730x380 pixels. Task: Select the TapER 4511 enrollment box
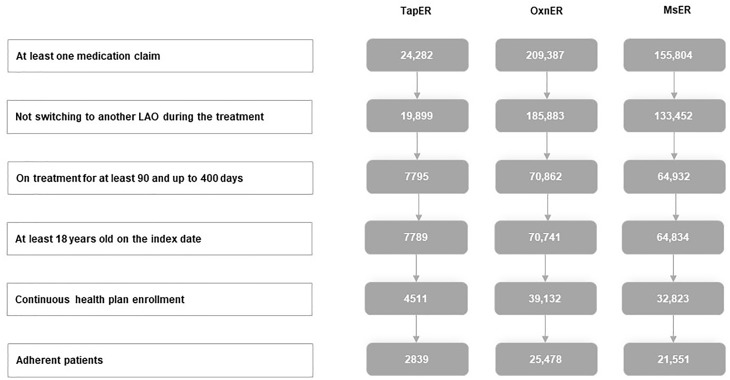416,298
